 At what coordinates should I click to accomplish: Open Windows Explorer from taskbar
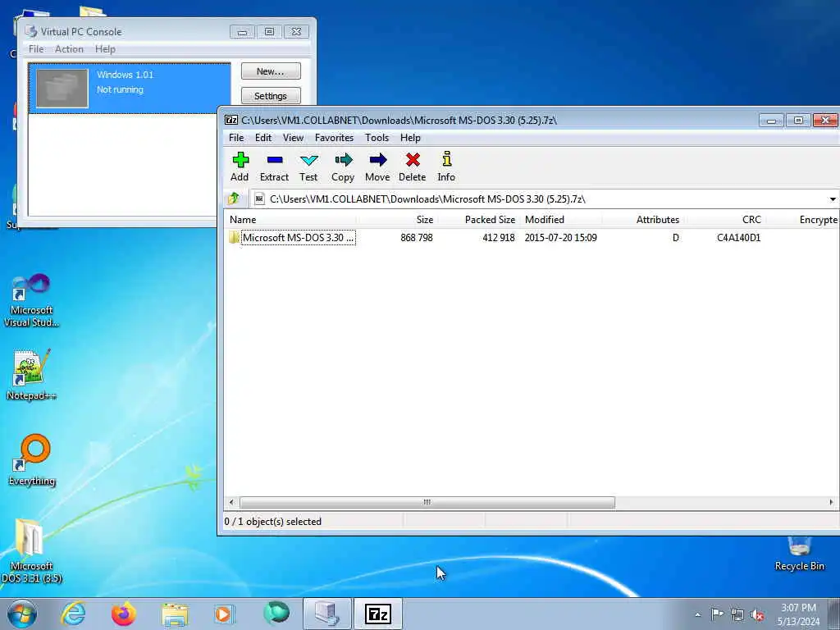(175, 614)
